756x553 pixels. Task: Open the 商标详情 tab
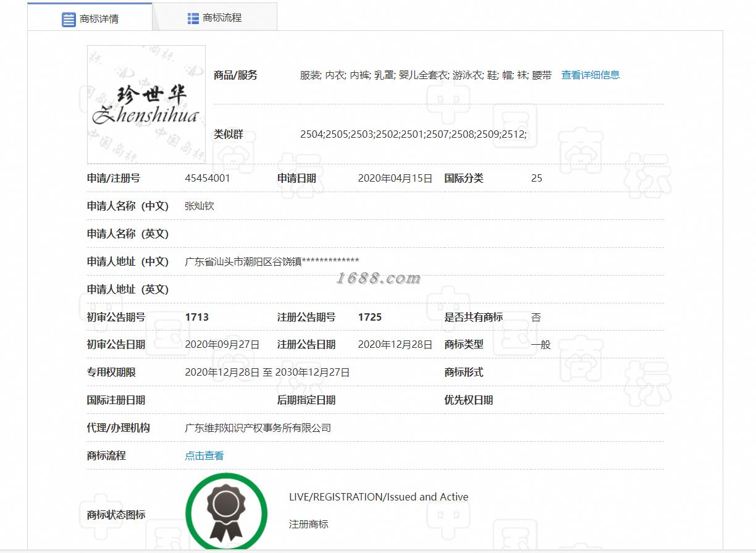90,17
